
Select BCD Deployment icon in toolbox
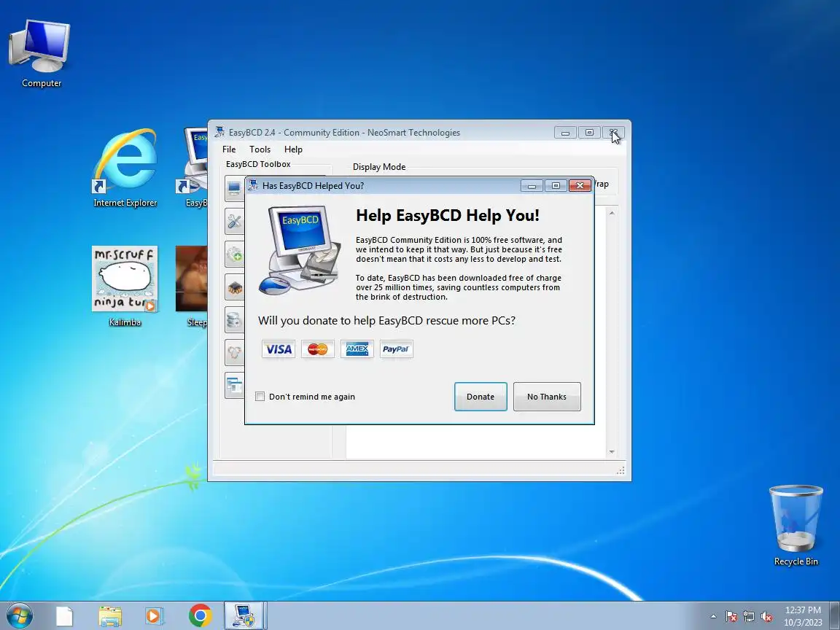tap(235, 352)
